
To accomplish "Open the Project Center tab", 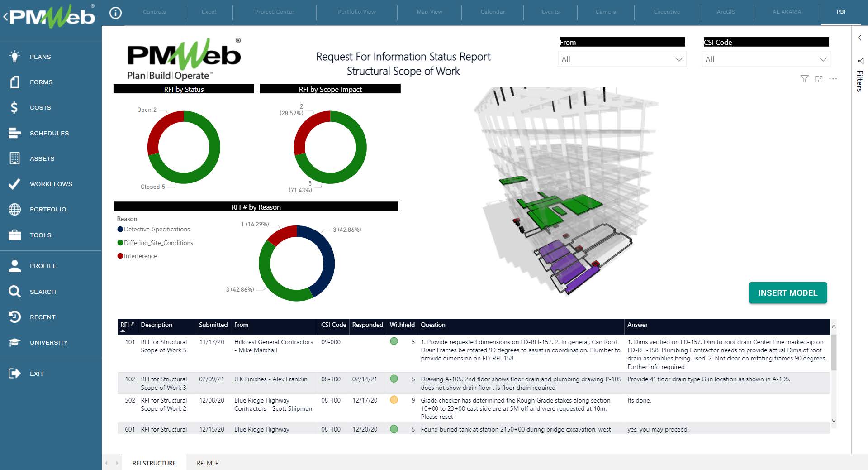I will coord(275,12).
